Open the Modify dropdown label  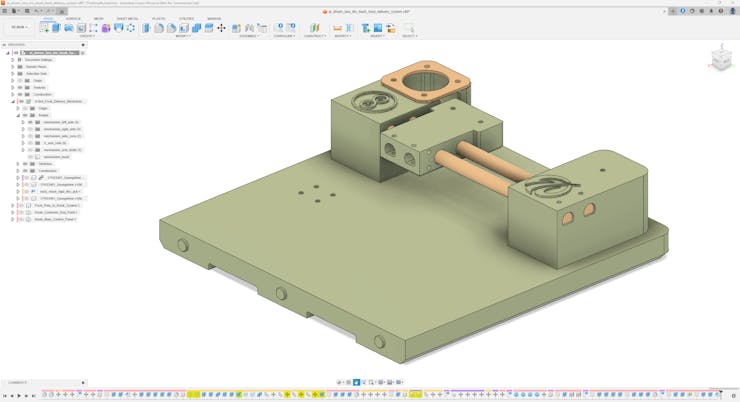pyautogui.click(x=183, y=36)
